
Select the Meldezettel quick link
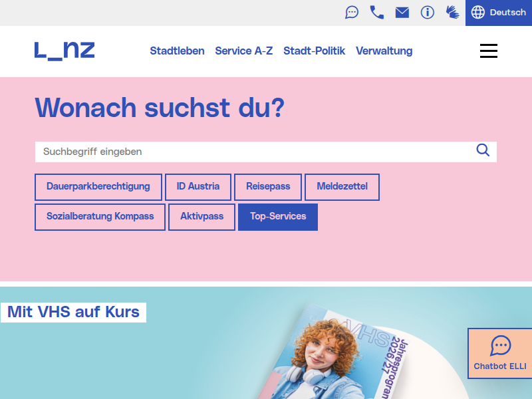342,187
